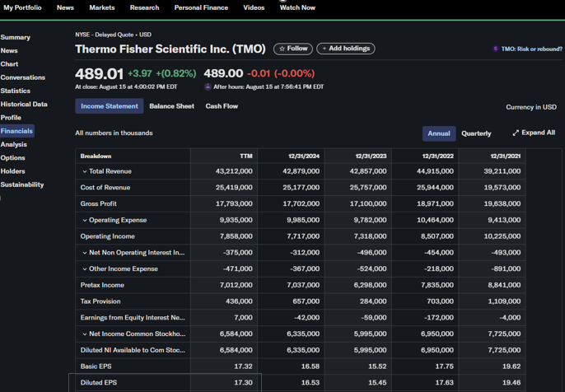Screen dimensions: 565x392
Task: Expand Net Non Operating Interest Income row
Action: point(85,253)
